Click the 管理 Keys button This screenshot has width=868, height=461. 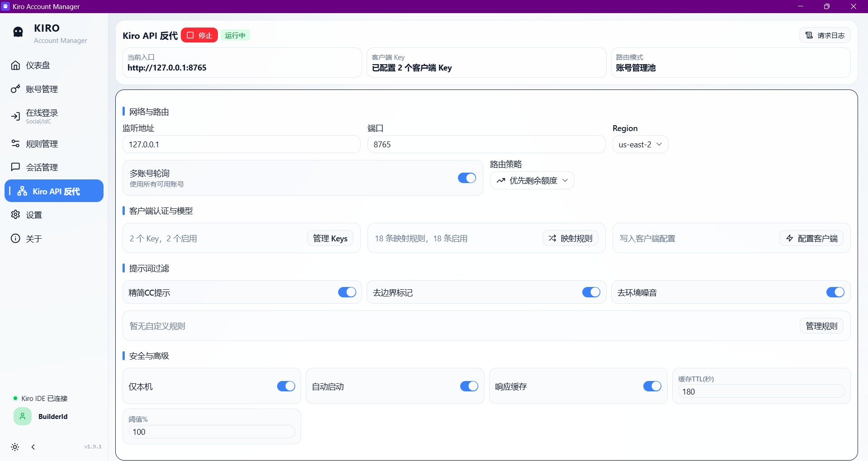330,238
